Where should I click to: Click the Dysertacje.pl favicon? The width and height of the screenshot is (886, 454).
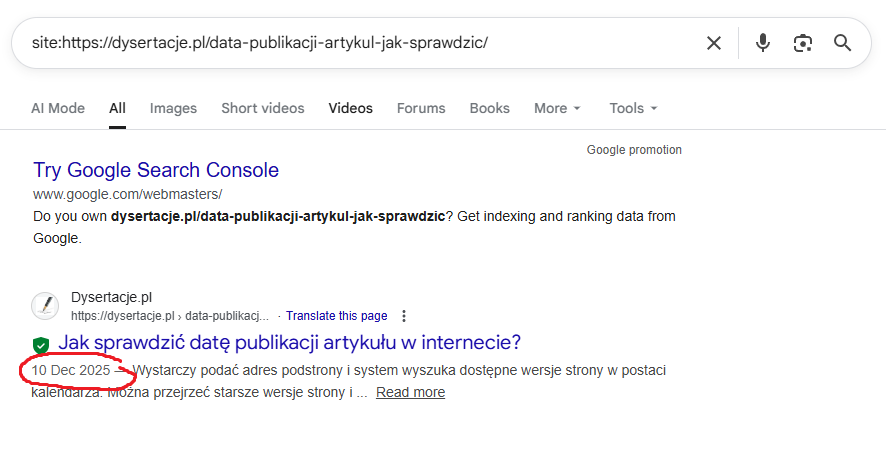tap(45, 305)
